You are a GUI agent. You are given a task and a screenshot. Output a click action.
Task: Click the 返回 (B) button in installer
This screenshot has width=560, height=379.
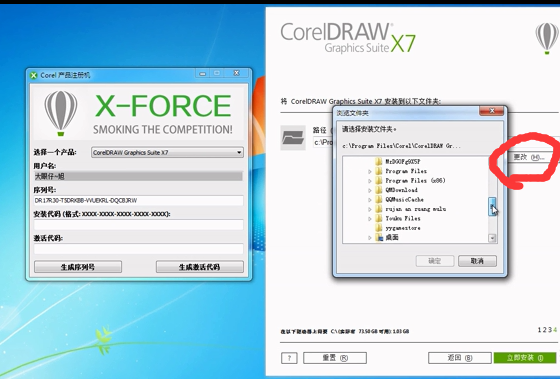point(460,358)
